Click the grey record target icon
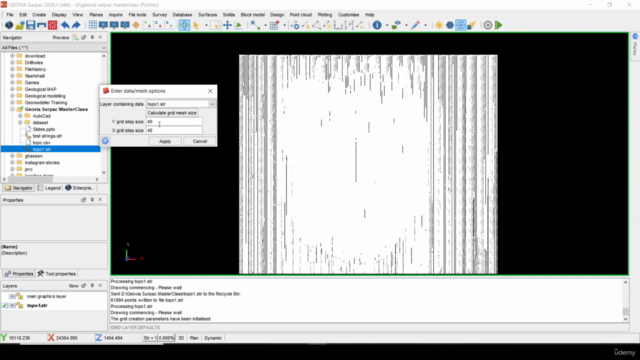Screen dimensions: 640x360 [488, 25]
